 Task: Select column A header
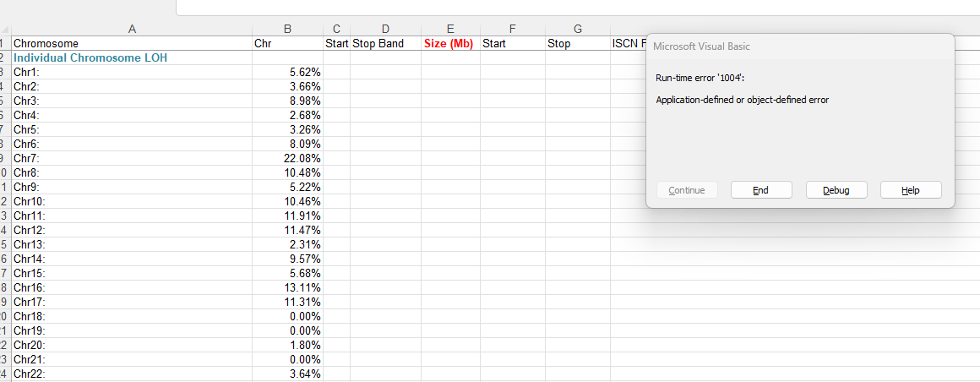132,29
